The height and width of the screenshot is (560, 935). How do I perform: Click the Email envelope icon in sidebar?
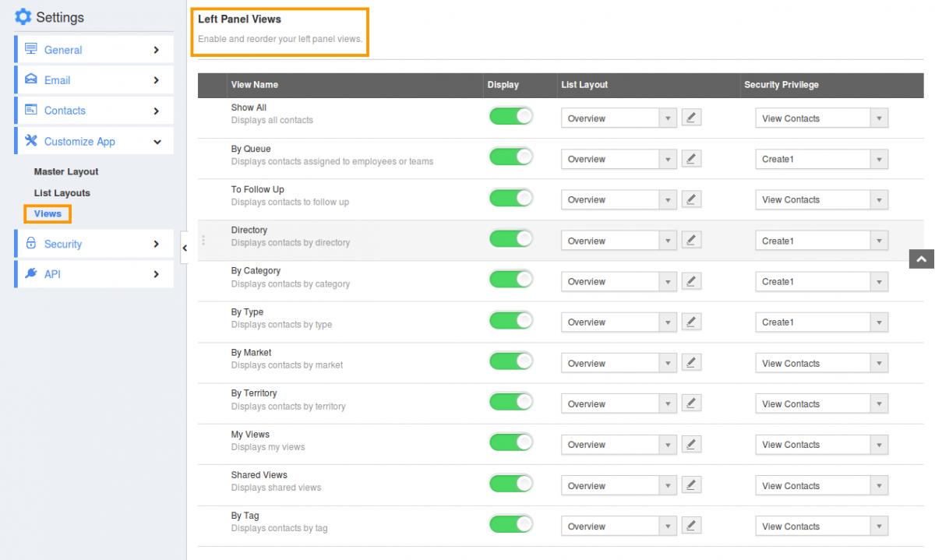(31, 79)
